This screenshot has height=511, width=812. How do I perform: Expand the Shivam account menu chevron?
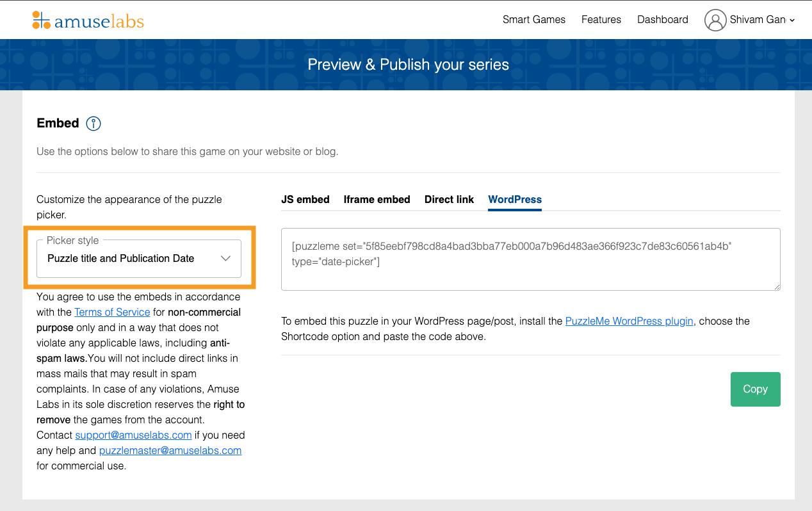coord(792,20)
